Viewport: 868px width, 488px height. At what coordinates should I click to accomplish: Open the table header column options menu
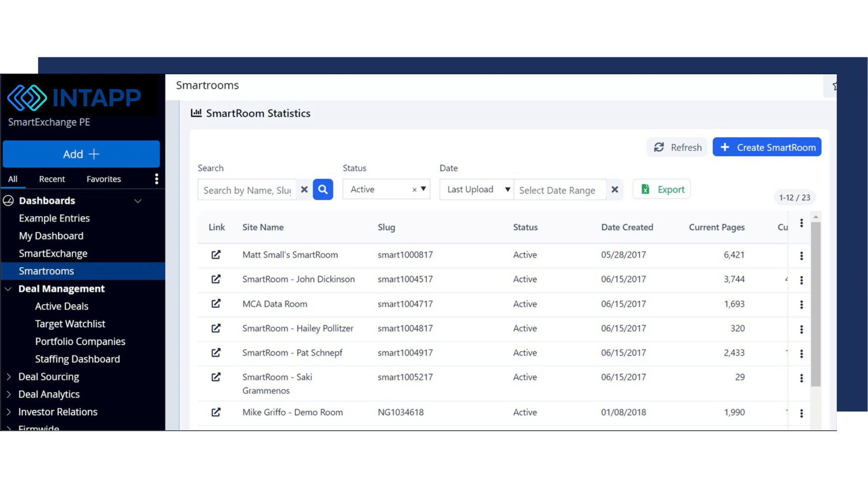[x=802, y=223]
